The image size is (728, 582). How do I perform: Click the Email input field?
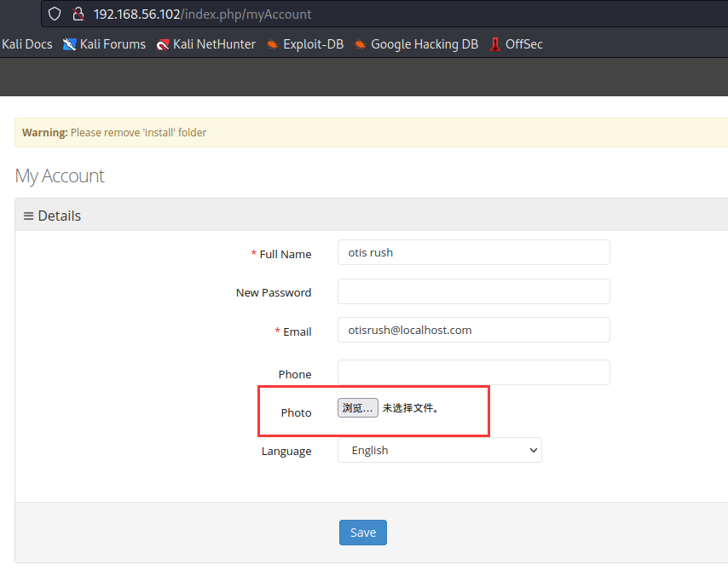tap(474, 330)
